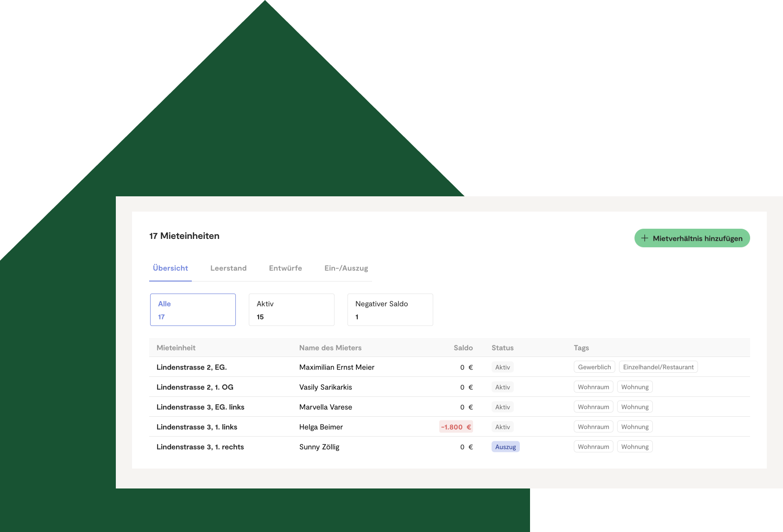Select tenant Marvella Varese
This screenshot has height=532, width=783.
[326, 407]
